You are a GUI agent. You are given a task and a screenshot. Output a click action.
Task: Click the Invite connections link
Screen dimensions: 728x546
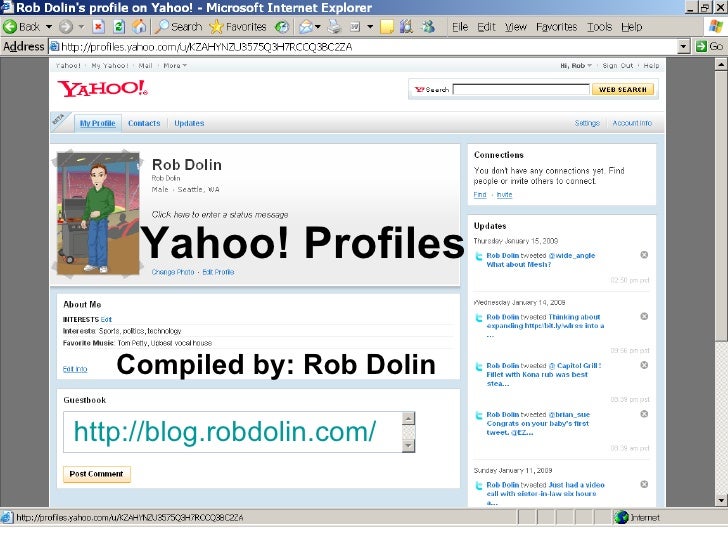click(x=504, y=195)
